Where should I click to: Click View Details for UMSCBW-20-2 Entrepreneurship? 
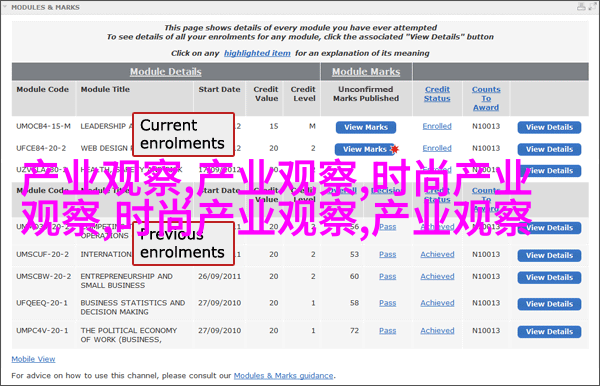549,277
